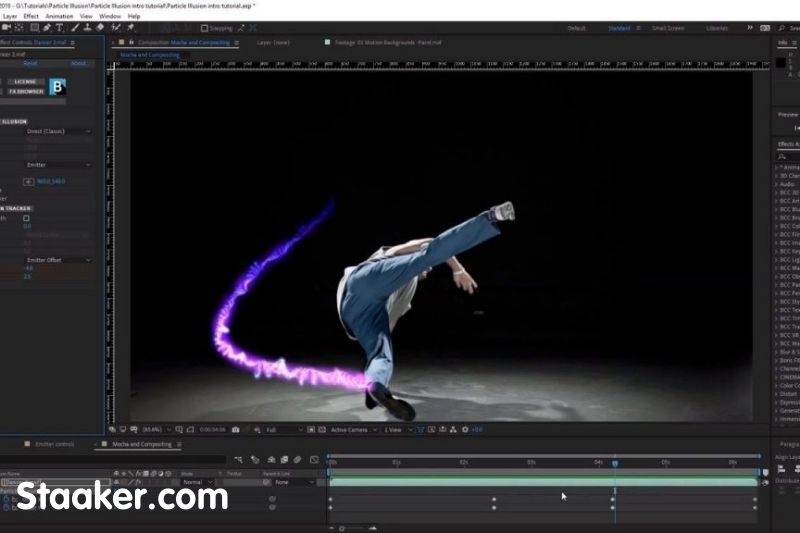Open the composition flowchart icon in viewer
This screenshot has width=800, height=533.
tap(453, 430)
